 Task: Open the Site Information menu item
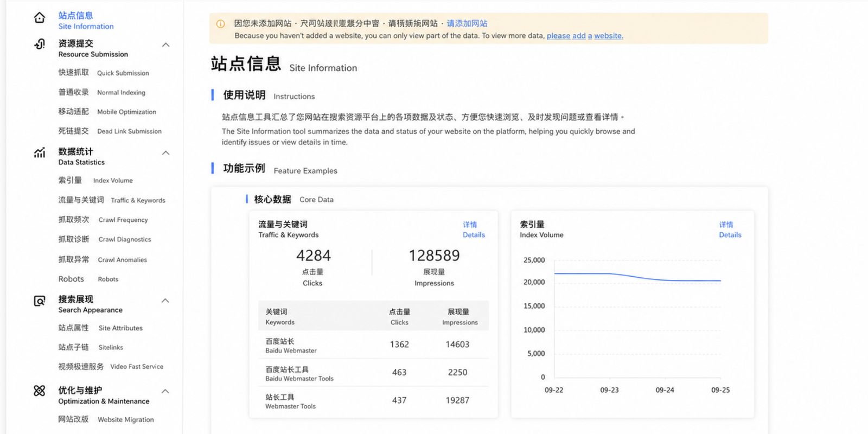tap(86, 21)
